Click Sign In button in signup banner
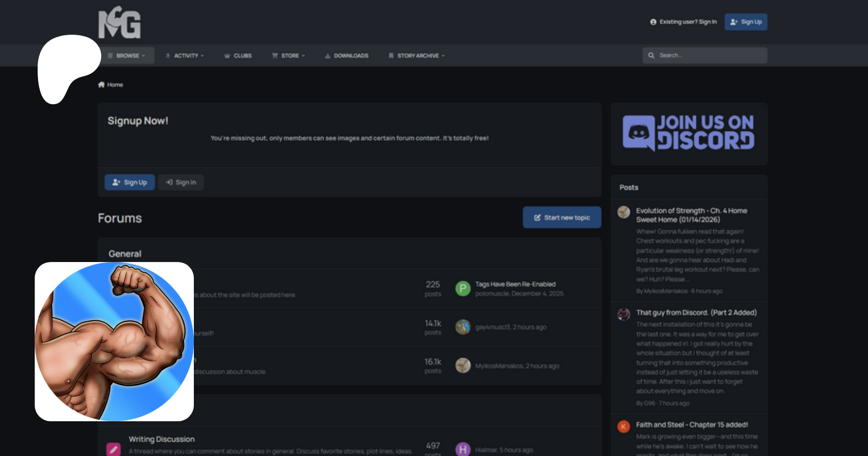The height and width of the screenshot is (456, 868). [181, 182]
